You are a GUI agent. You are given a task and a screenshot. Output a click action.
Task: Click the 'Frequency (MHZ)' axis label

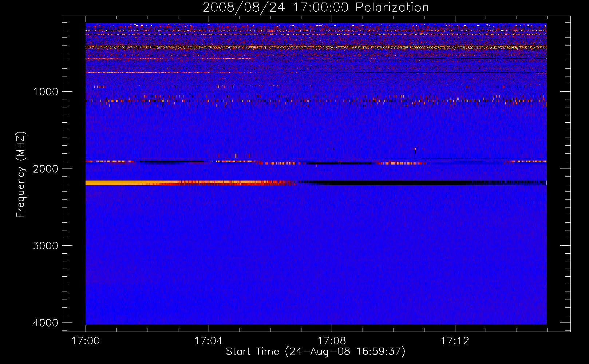coord(21,174)
